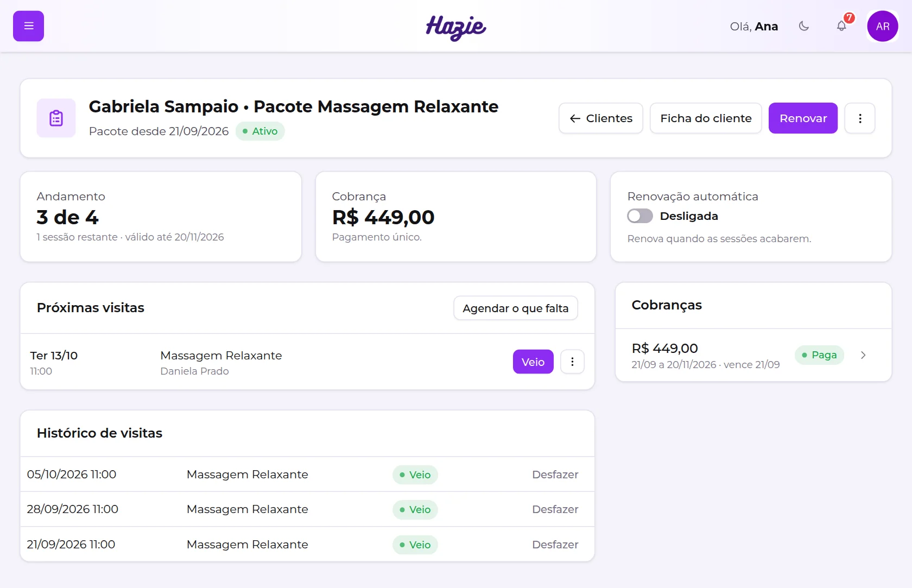The width and height of the screenshot is (912, 588).
Task: Click 05/10/2026 11:00 history date
Action: [x=72, y=475]
